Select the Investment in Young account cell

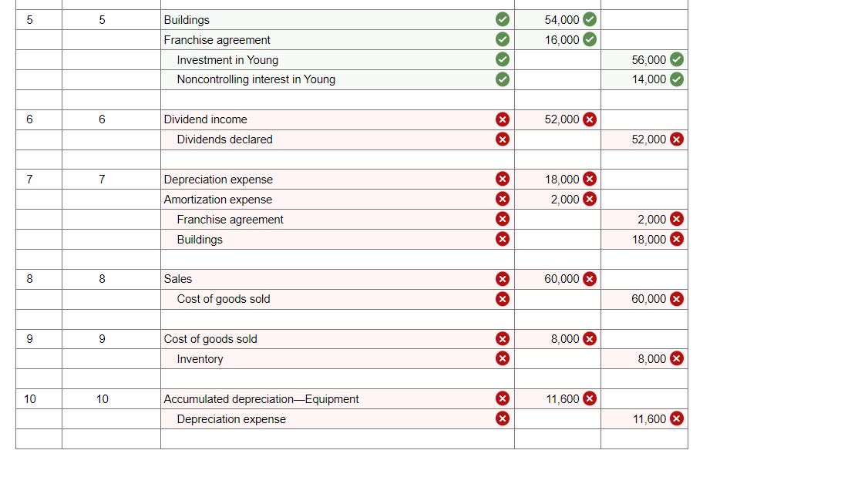[x=337, y=60]
